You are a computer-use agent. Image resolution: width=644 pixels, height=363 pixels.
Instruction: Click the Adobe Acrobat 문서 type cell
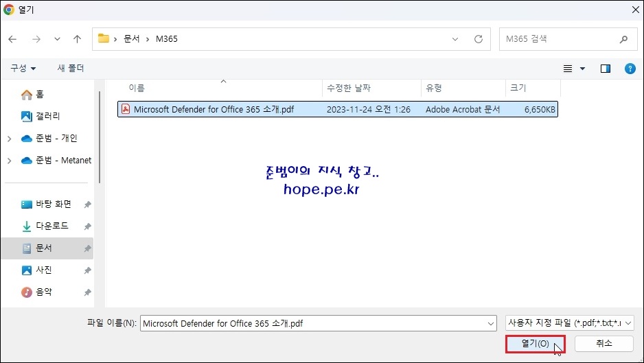[463, 109]
